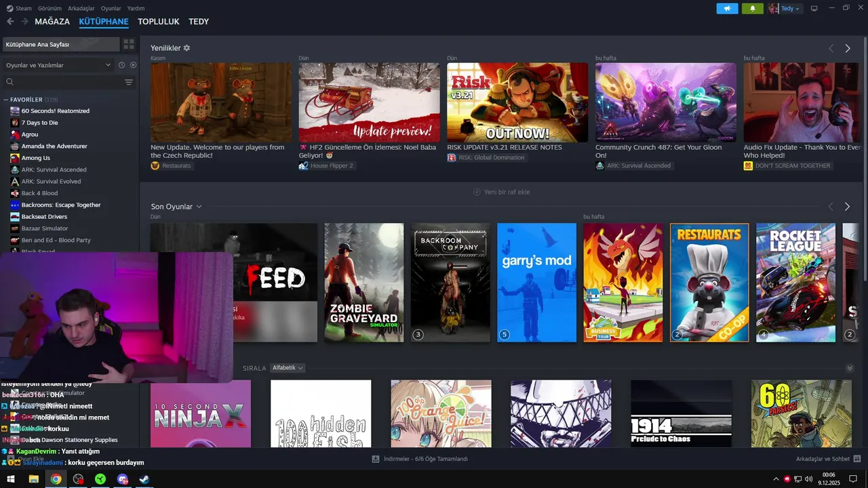Open the MAĞAZA tab
Screen dimensions: 868x488
click(52, 22)
